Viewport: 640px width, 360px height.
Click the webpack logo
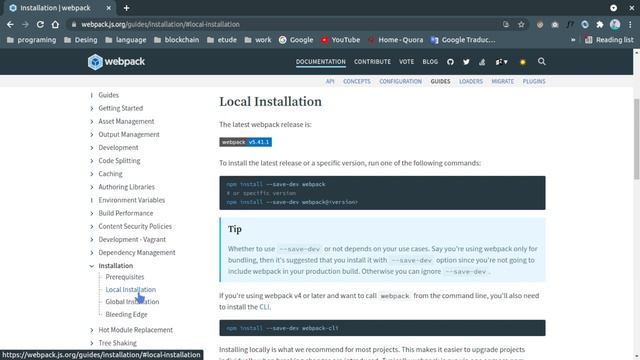tap(116, 62)
